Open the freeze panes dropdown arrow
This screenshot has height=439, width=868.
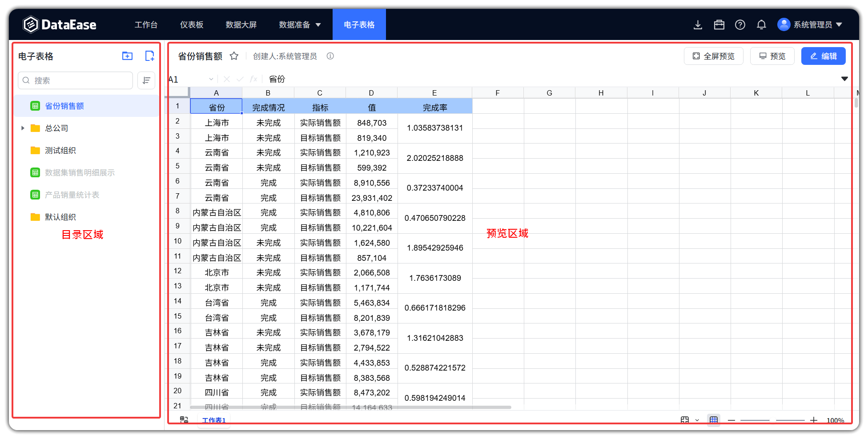click(697, 420)
